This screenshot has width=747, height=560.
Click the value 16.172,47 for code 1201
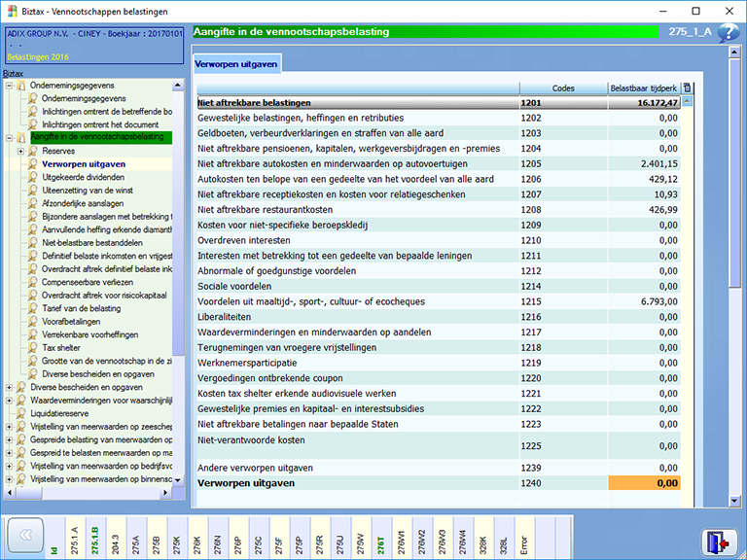(658, 103)
